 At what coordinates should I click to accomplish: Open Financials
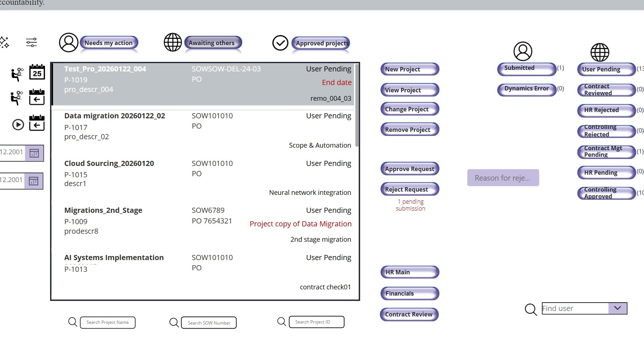point(410,293)
